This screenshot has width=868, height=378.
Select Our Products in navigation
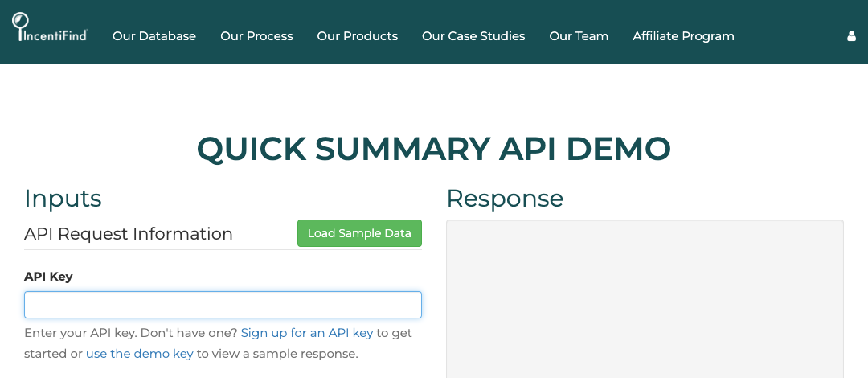357,36
